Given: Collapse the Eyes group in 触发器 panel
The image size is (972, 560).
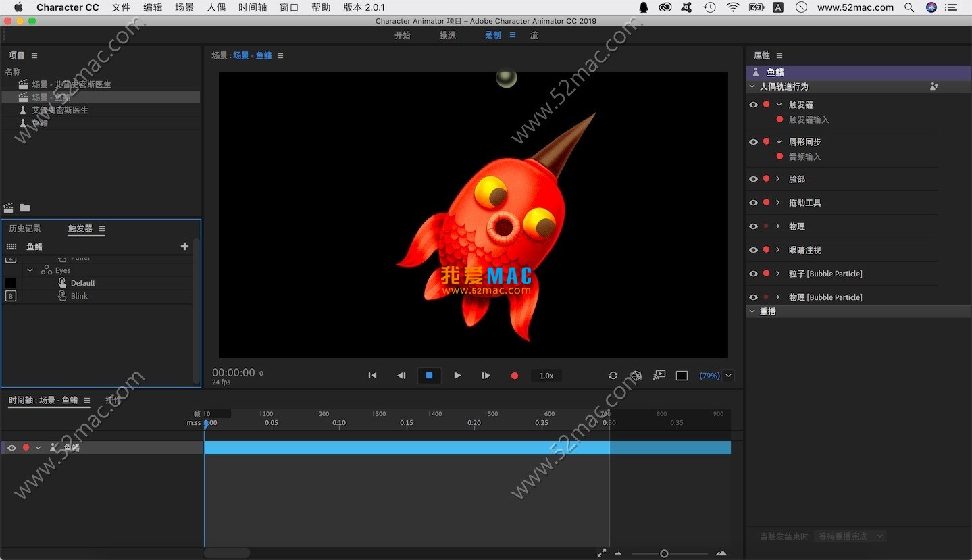Looking at the screenshot, I should click(x=30, y=270).
